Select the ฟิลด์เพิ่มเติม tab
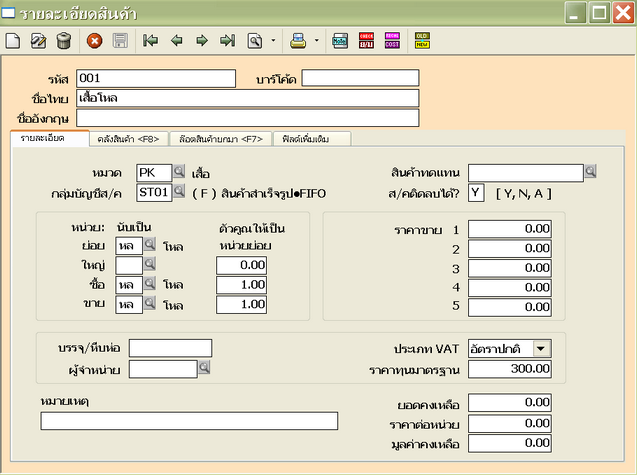 311,139
